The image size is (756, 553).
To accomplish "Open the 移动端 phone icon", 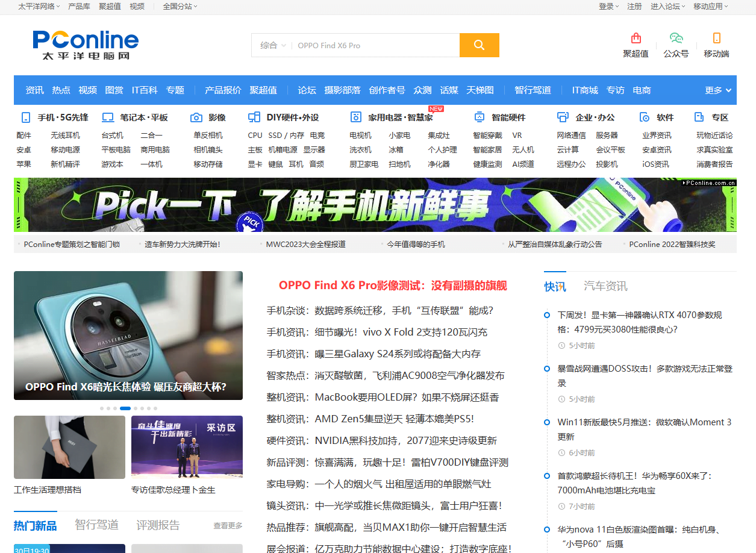I will coord(716,38).
